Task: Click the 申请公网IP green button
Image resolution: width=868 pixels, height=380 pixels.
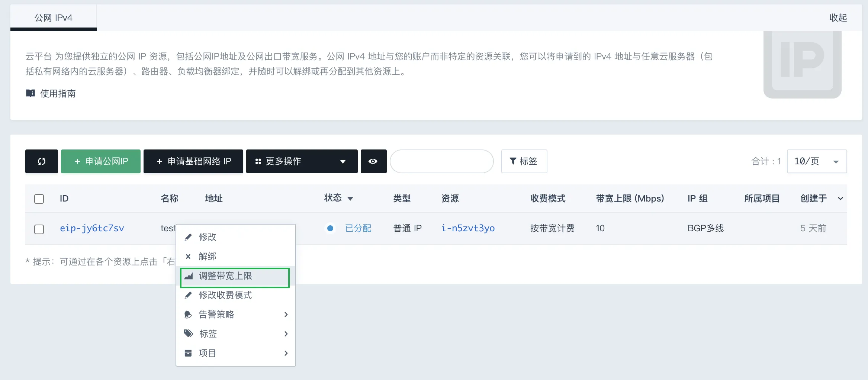Action: click(x=101, y=161)
